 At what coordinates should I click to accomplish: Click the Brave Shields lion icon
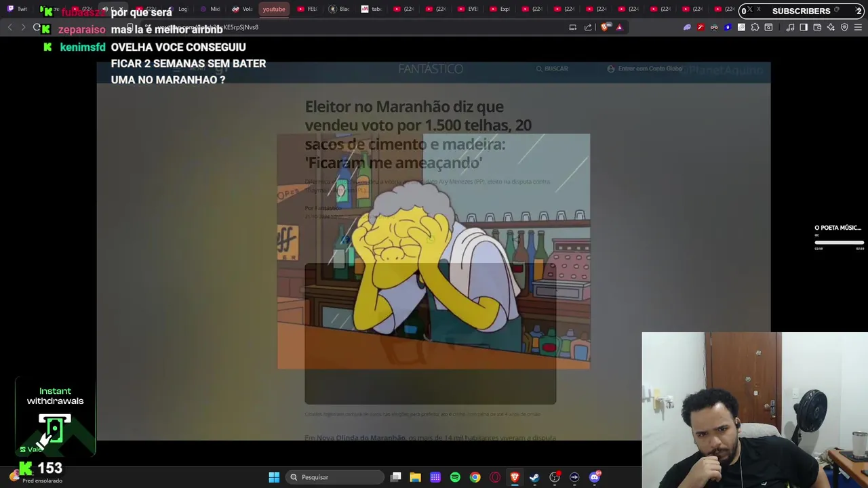[605, 27]
